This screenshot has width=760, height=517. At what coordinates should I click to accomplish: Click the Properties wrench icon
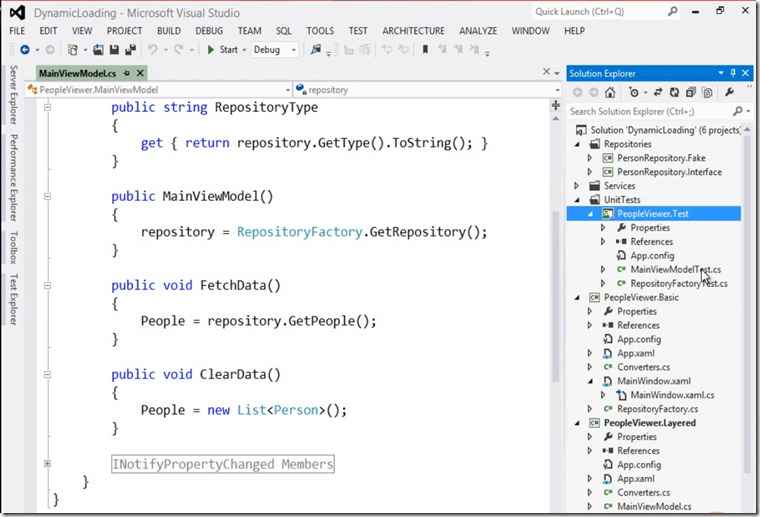pyautogui.click(x=729, y=92)
